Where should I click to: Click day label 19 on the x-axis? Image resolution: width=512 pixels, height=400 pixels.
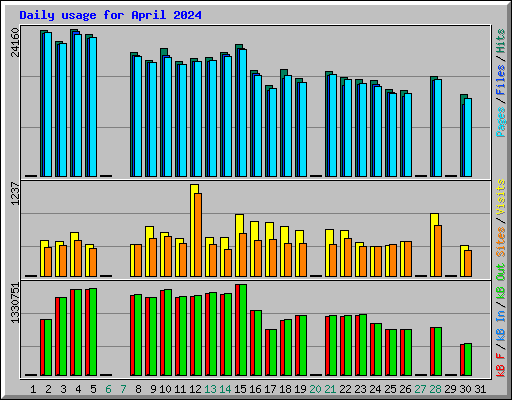coord(300,389)
